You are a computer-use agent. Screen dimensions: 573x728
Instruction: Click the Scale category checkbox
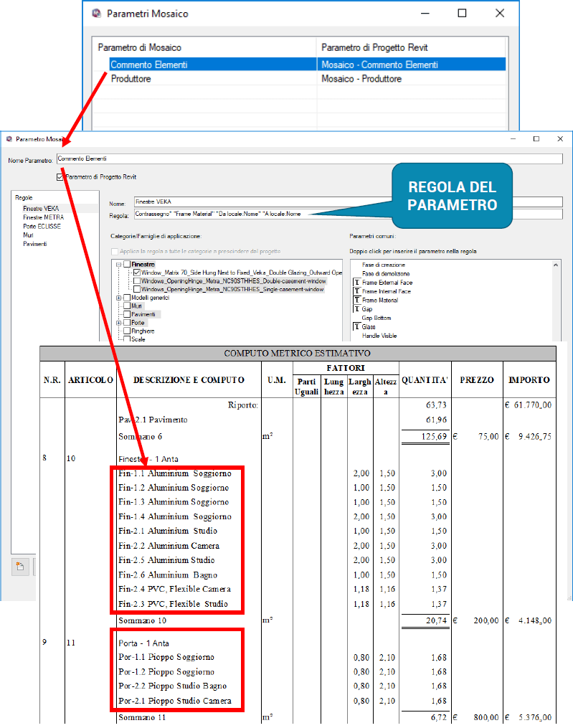coord(127,339)
